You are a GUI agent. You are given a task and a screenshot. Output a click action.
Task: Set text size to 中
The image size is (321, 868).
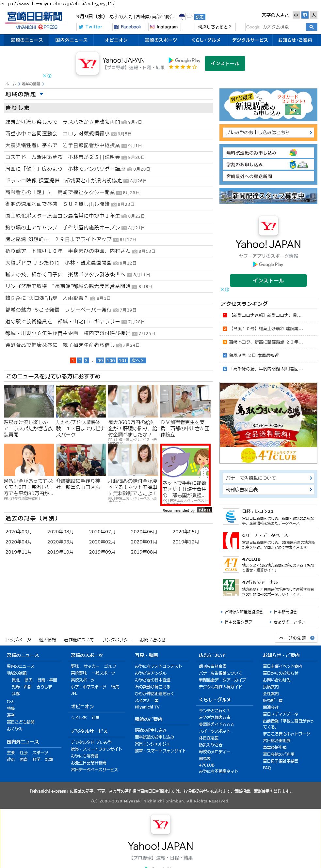click(x=305, y=15)
